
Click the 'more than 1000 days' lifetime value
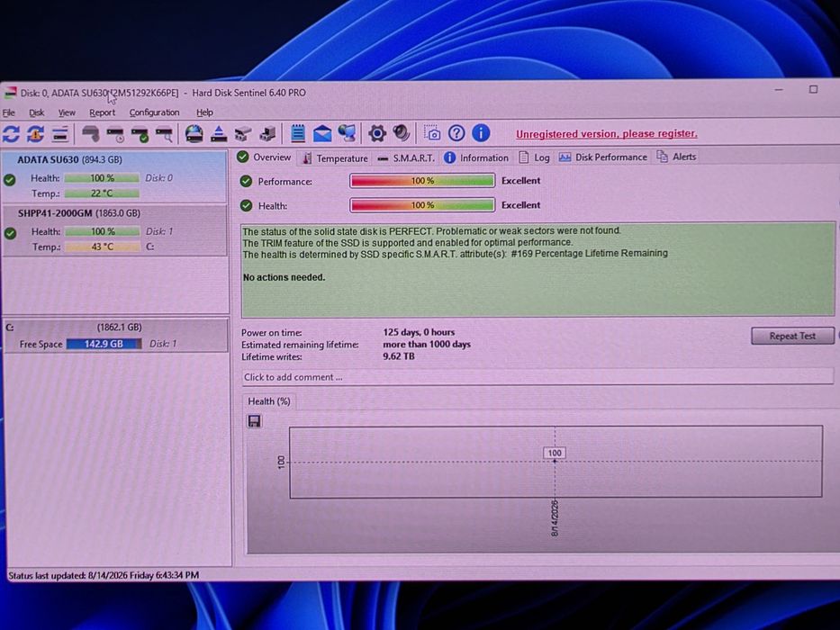(427, 345)
